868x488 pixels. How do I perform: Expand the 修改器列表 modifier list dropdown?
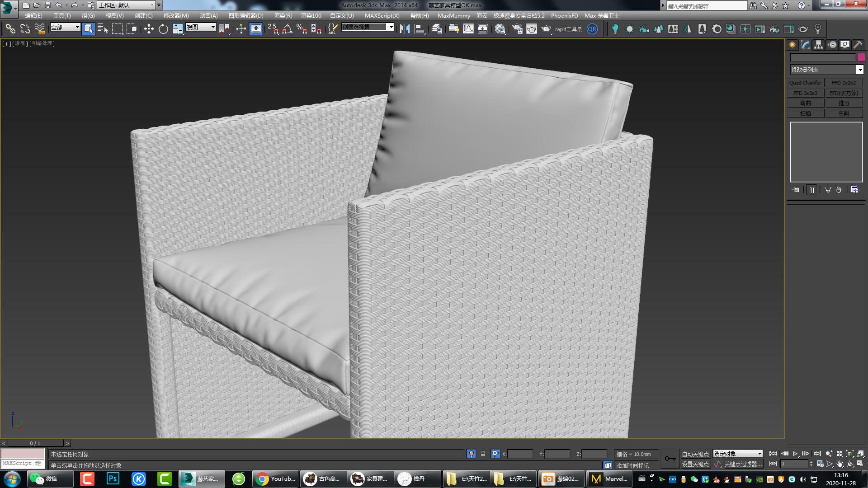click(x=859, y=70)
